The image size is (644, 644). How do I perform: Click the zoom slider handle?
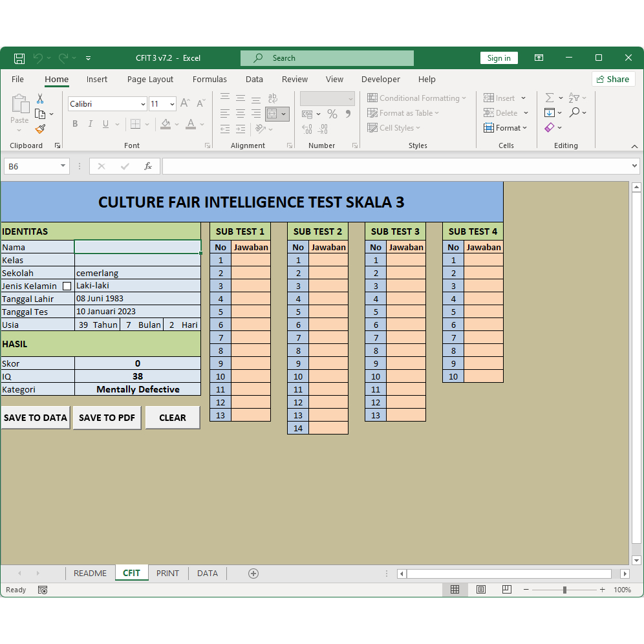[564, 590]
